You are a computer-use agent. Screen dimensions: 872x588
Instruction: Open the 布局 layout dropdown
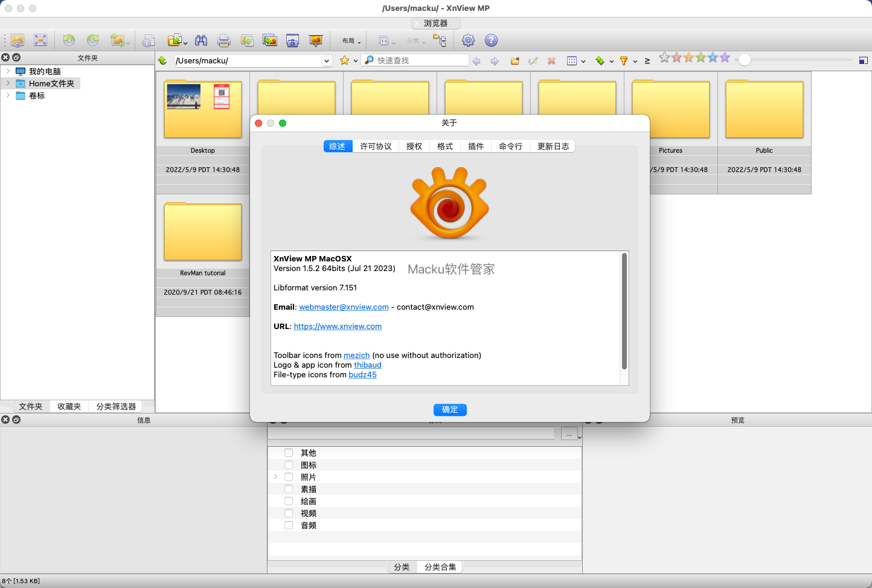351,41
